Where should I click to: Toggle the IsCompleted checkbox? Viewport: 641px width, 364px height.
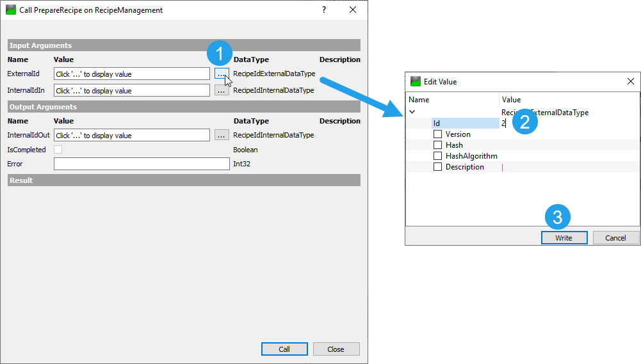tap(58, 150)
